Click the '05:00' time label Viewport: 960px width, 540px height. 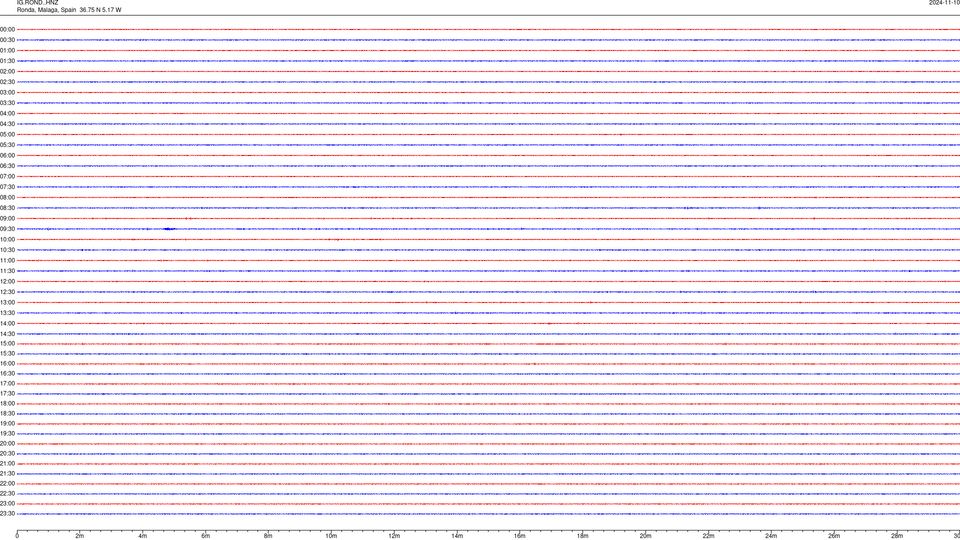[x=7, y=135]
